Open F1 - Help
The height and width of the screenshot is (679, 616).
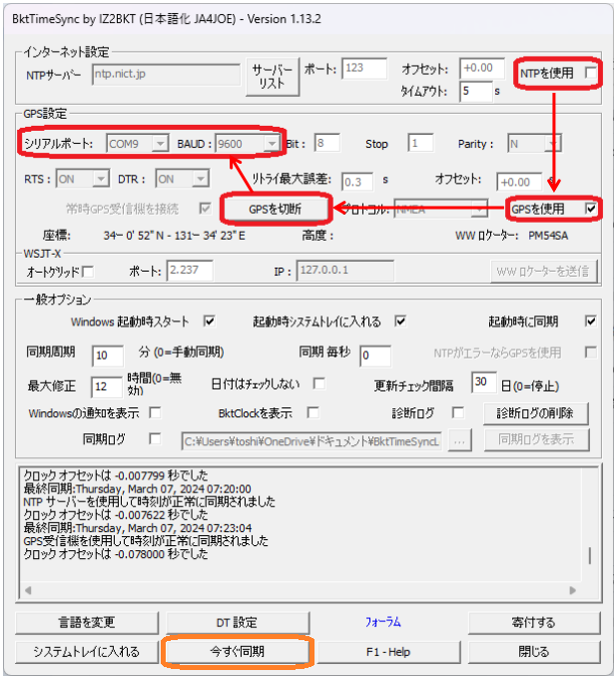[388, 652]
